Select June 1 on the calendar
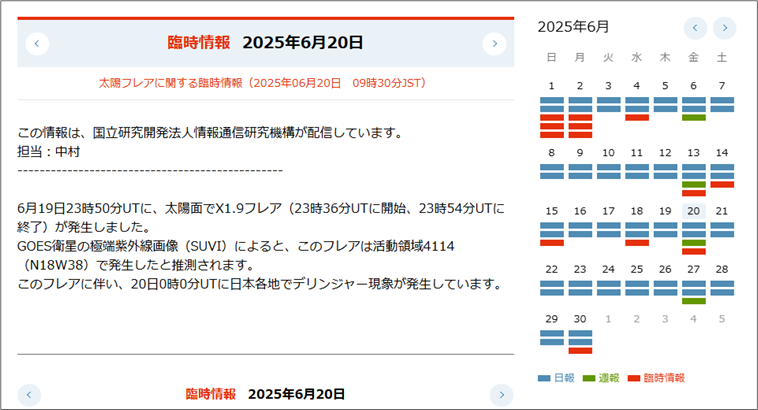The width and height of the screenshot is (758, 410). click(552, 86)
